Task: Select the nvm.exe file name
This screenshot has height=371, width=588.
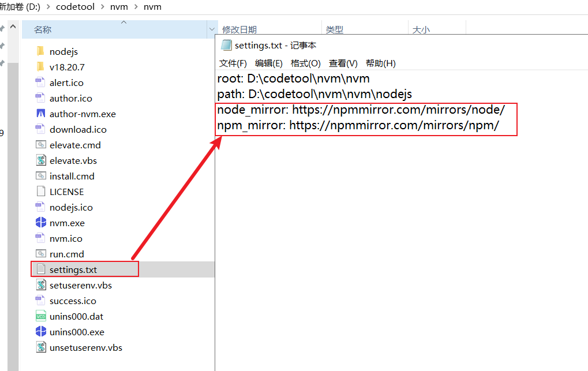Action: pos(67,223)
